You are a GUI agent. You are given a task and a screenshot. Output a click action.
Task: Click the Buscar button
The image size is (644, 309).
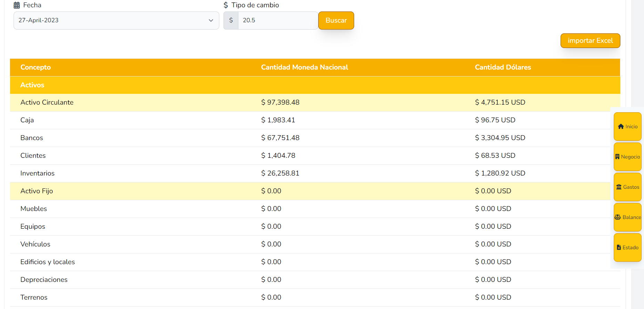(x=336, y=21)
